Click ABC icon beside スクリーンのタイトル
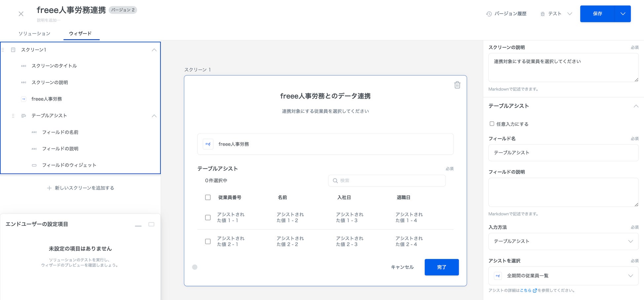The image size is (644, 300). coord(24,66)
